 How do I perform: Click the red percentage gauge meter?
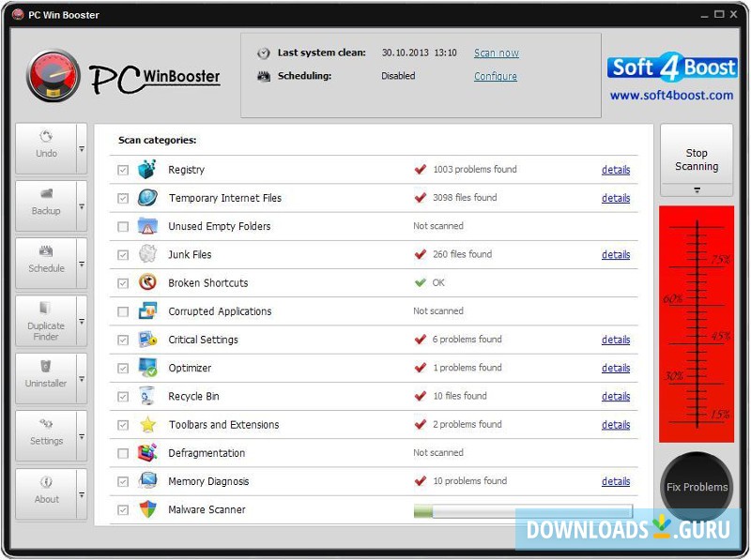tap(697, 324)
